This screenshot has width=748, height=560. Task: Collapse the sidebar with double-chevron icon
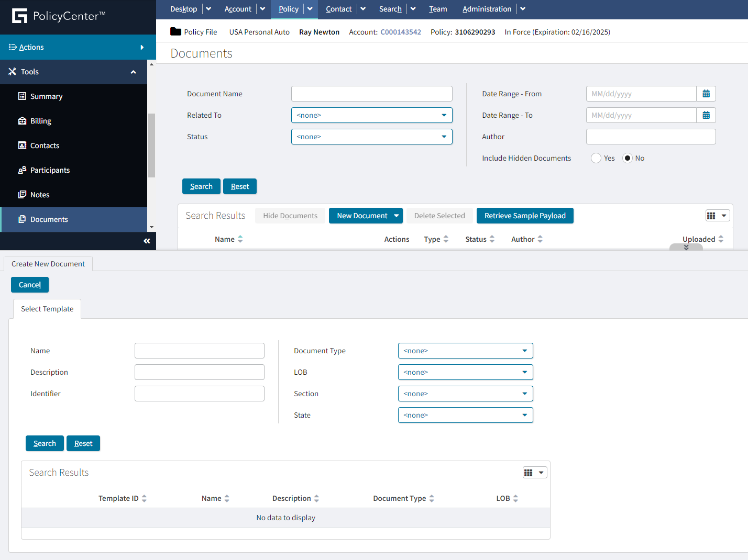pos(147,241)
